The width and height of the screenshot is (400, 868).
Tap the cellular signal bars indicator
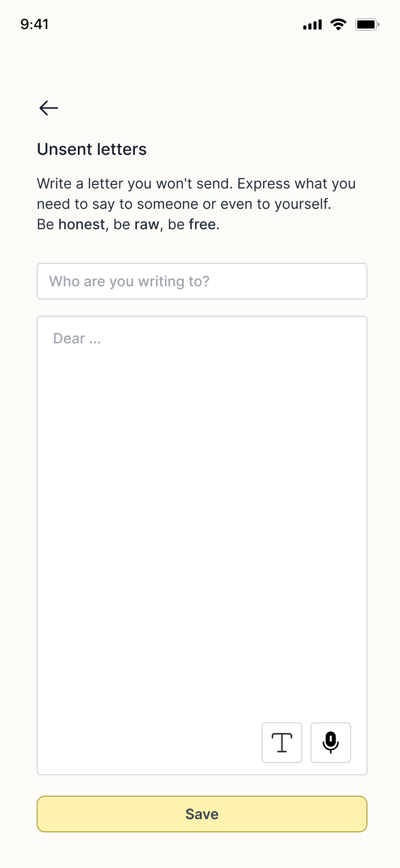(x=312, y=24)
